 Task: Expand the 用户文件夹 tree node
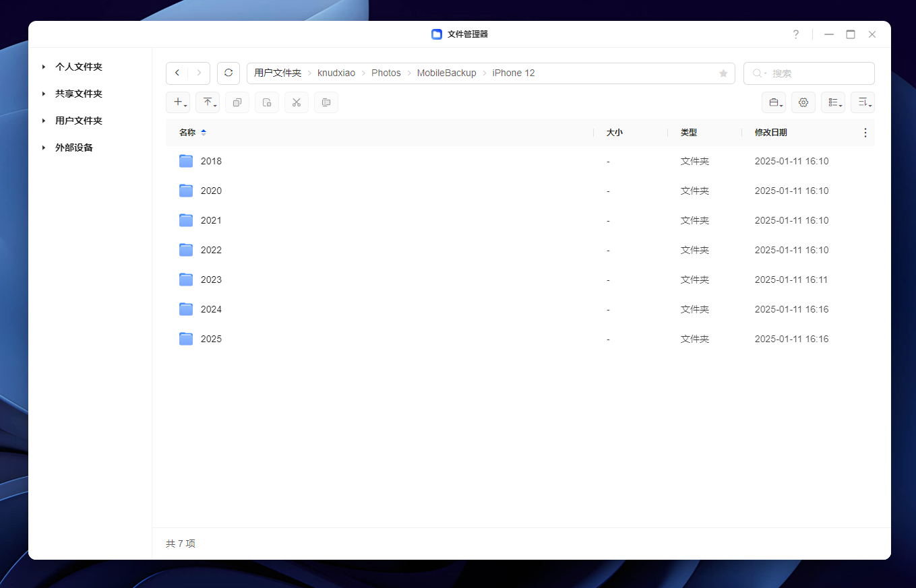tap(44, 121)
